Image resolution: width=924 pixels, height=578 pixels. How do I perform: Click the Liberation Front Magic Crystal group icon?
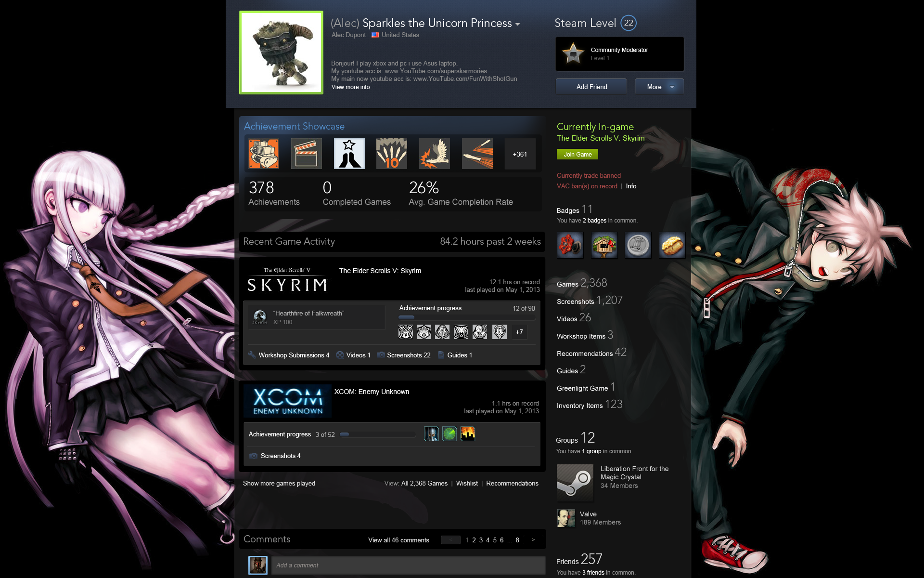(x=573, y=477)
